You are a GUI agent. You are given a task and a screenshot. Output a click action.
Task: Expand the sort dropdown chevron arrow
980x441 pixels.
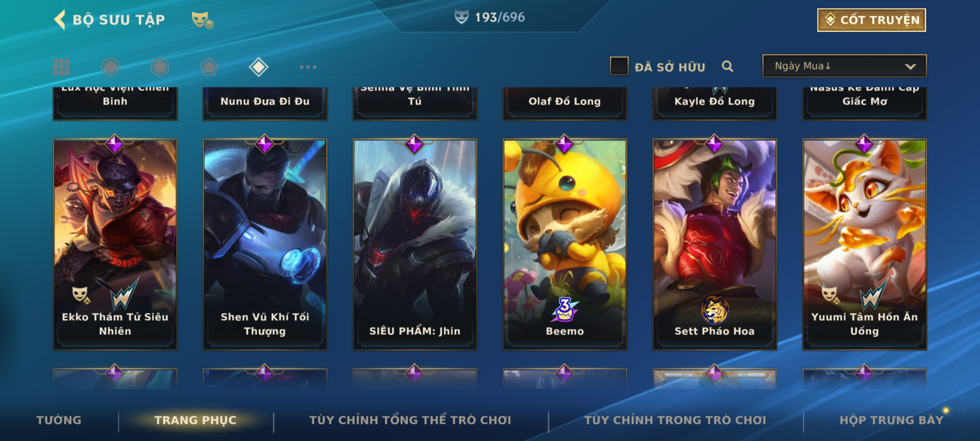pyautogui.click(x=910, y=67)
